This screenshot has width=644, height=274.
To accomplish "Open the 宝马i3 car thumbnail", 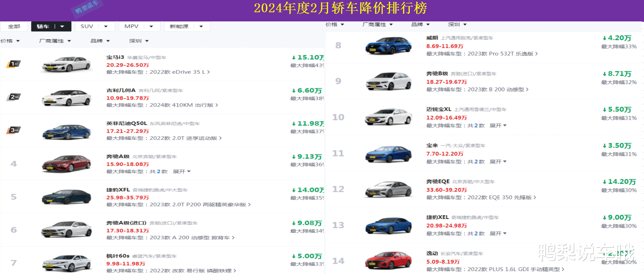I will tap(67, 64).
